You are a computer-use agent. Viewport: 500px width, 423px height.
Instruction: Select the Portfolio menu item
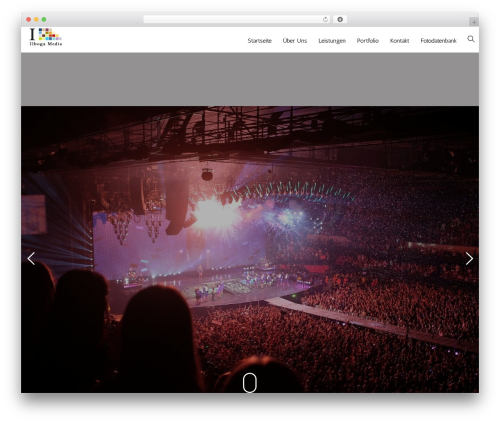(x=368, y=41)
